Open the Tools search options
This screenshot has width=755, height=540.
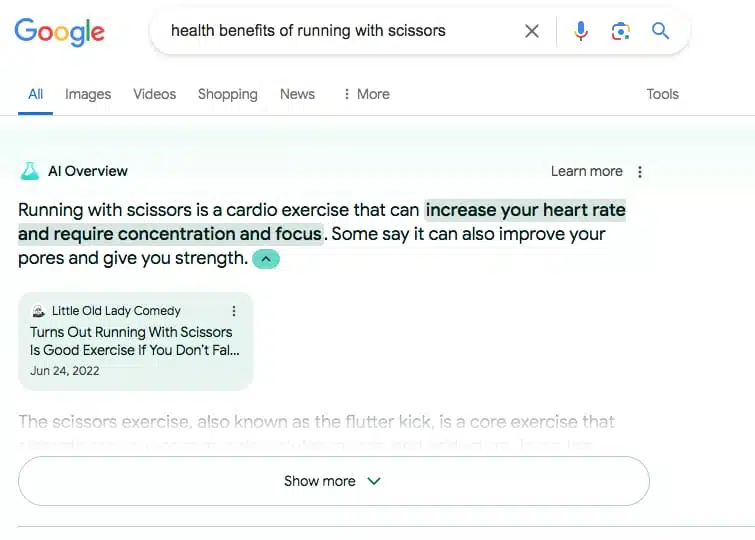pyautogui.click(x=662, y=94)
